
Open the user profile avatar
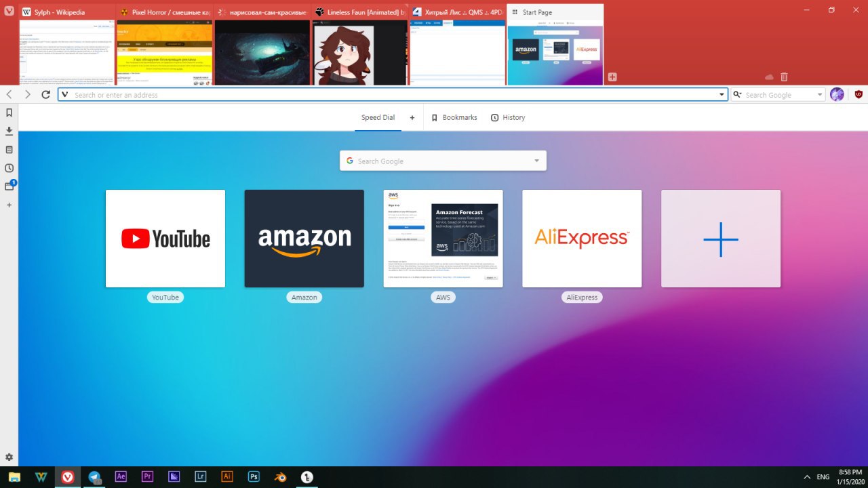coord(837,94)
